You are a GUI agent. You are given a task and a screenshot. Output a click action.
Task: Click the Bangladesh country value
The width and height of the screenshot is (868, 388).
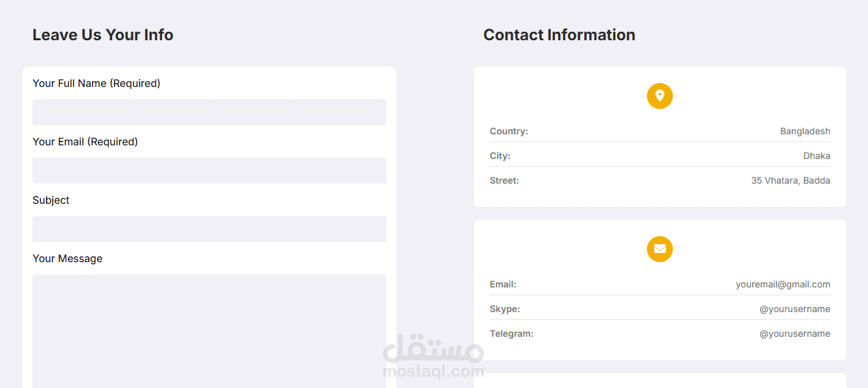pyautogui.click(x=805, y=131)
